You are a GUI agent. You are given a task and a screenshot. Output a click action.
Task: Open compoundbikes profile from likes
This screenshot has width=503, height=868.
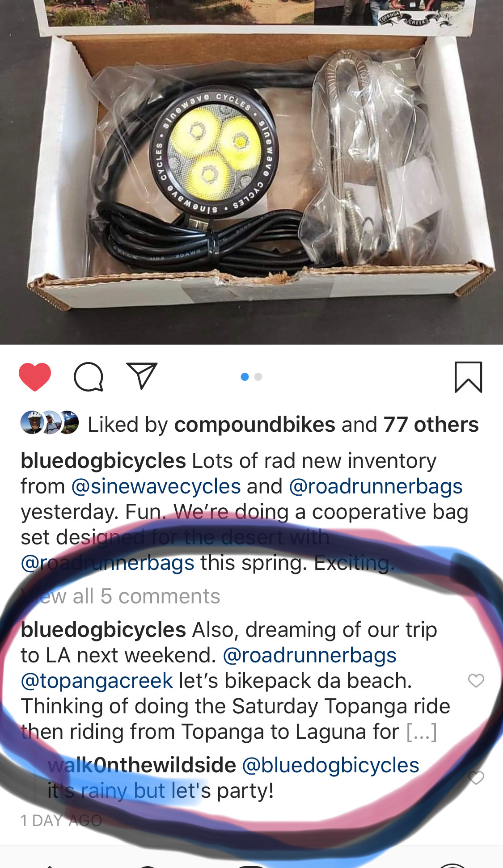[x=255, y=425]
